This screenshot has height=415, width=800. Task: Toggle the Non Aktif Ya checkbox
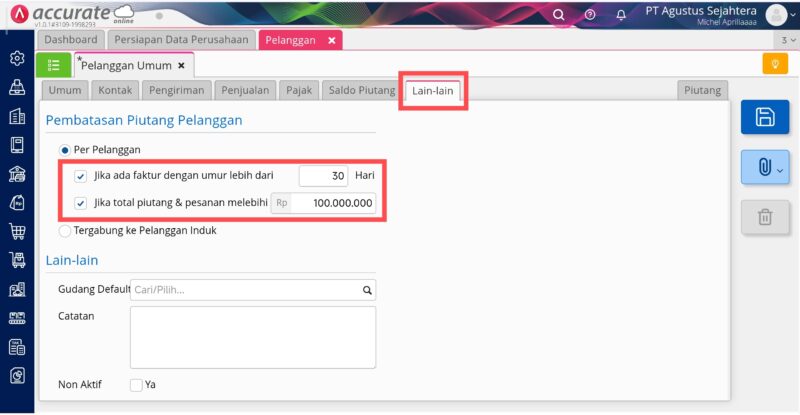[x=136, y=385]
